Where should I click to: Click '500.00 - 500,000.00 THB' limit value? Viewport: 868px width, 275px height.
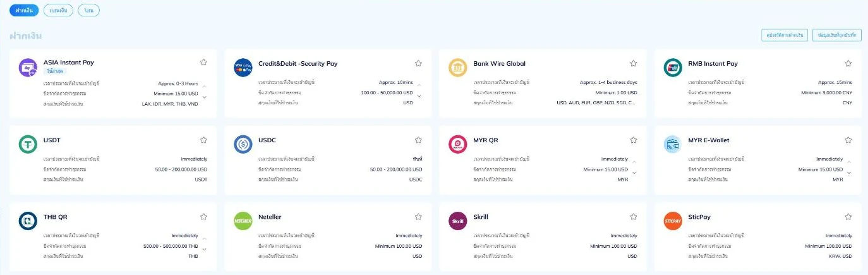pos(171,245)
